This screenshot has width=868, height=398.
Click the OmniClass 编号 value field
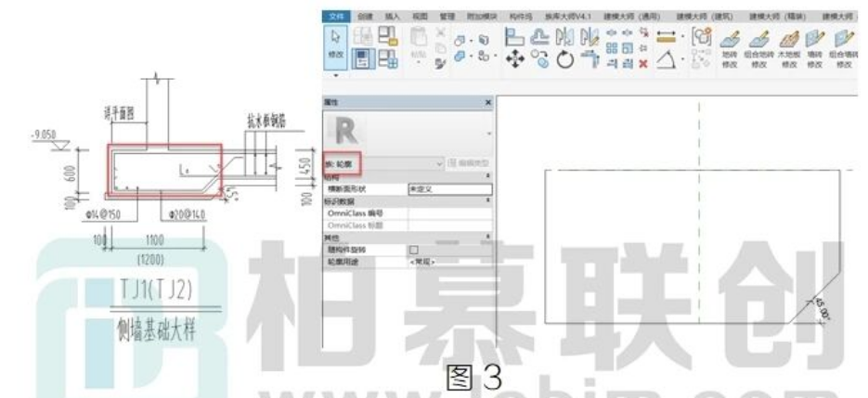coord(449,213)
